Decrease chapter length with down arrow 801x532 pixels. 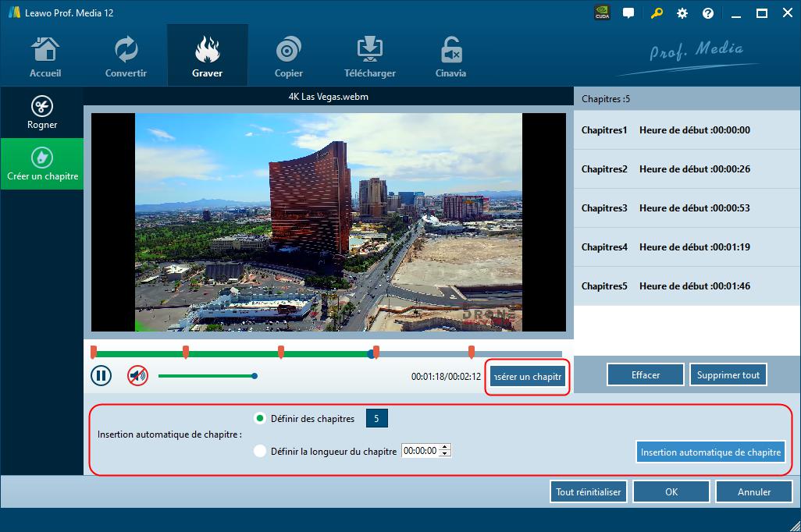[445, 454]
